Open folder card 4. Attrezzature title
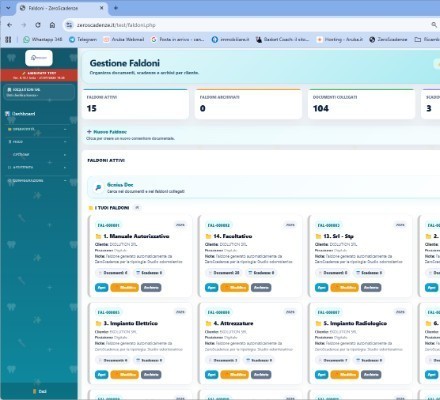Screen dimensions: 440x400 click(233, 323)
